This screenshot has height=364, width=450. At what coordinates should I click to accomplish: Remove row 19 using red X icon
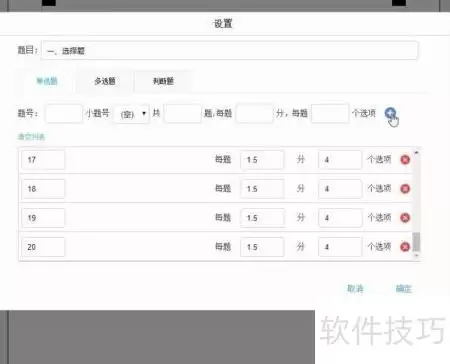[405, 218]
